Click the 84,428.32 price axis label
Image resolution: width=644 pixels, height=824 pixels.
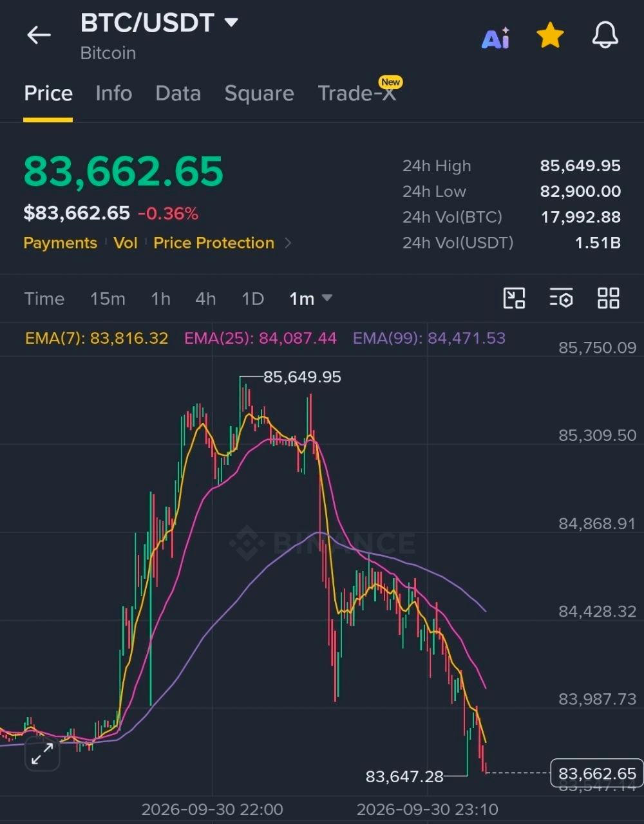[x=597, y=611]
